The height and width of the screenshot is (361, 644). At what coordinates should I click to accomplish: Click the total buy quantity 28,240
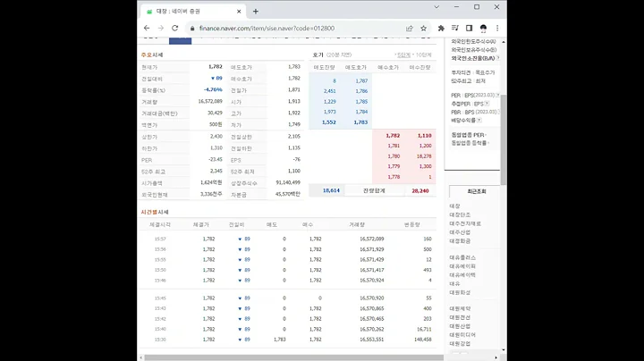(420, 190)
